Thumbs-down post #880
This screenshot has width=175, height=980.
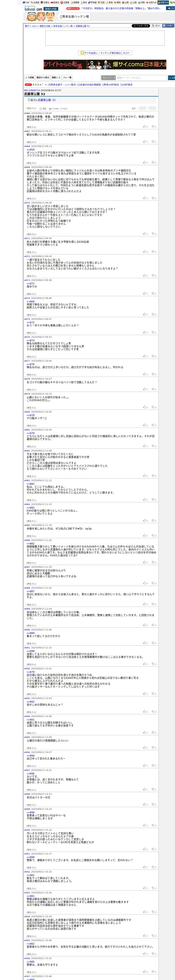pos(154,425)
